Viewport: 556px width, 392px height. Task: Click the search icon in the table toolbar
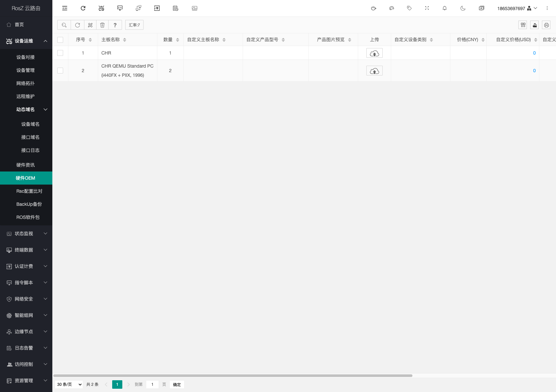pos(64,25)
